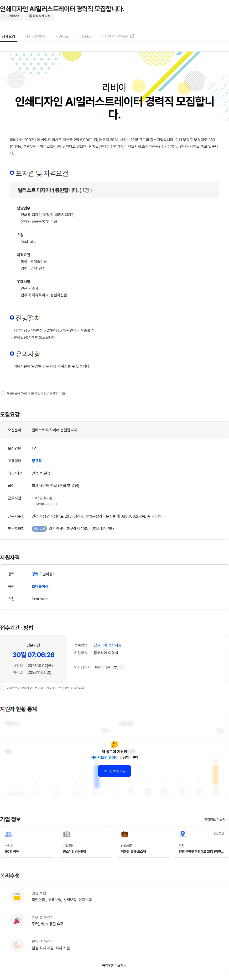Open the 기업정보 tab
The height and width of the screenshot is (980, 229).
(x=62, y=37)
